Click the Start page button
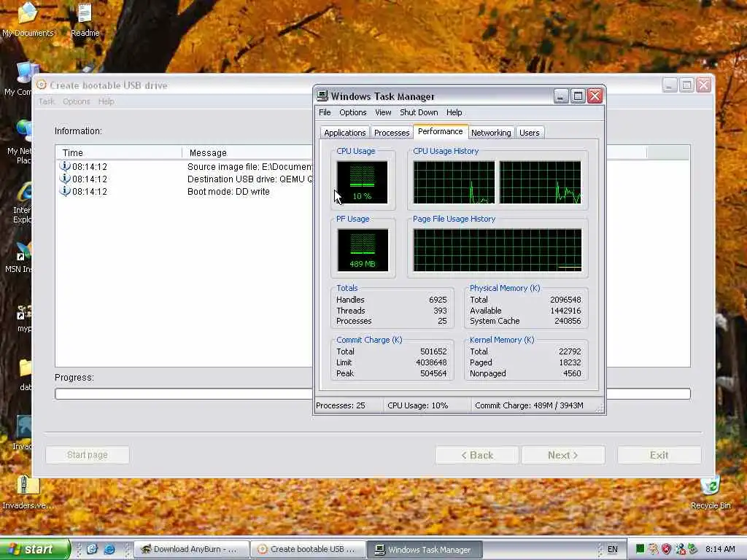This screenshot has width=747, height=560. pos(88,455)
